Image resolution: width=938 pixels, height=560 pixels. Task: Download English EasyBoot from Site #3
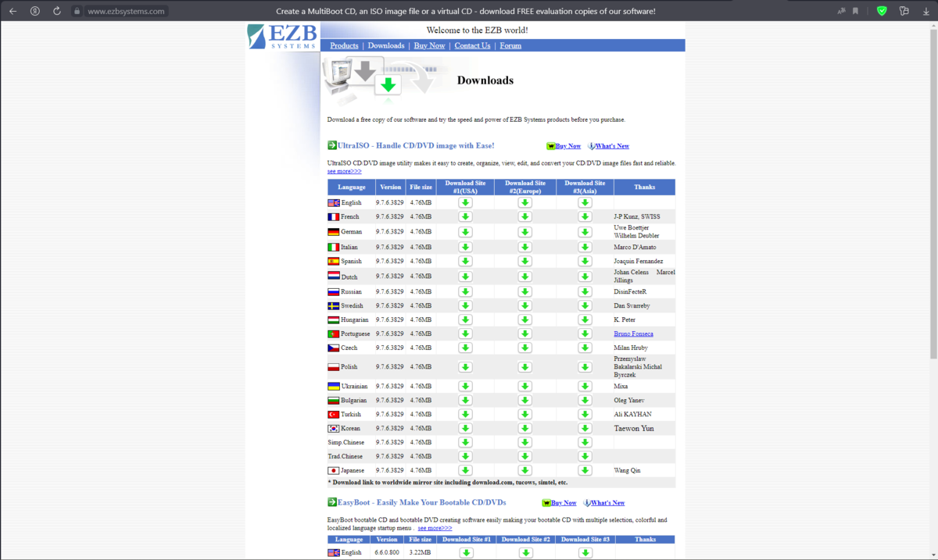coord(585,553)
